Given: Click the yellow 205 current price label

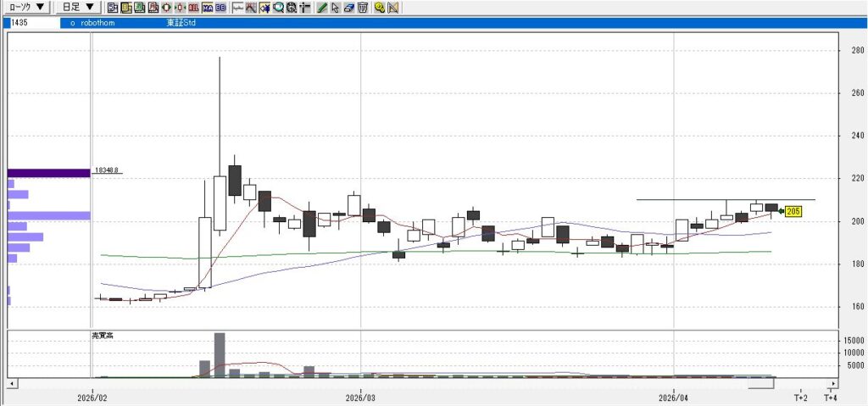Looking at the screenshot, I should point(793,211).
